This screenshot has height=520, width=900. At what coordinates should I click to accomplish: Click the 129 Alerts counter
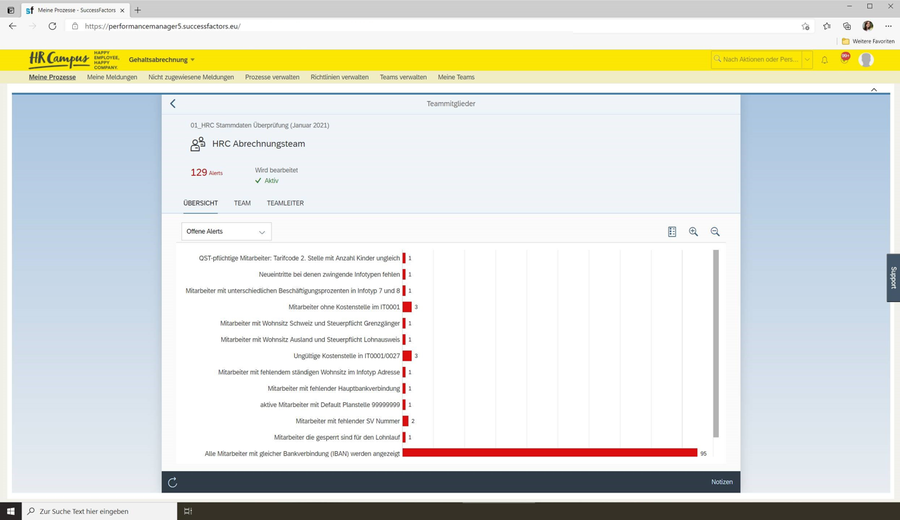tap(207, 172)
